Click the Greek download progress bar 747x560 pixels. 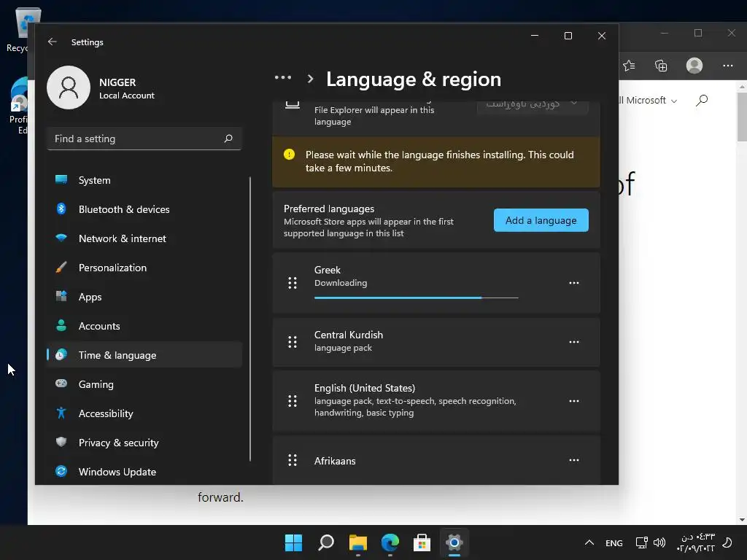417,297
